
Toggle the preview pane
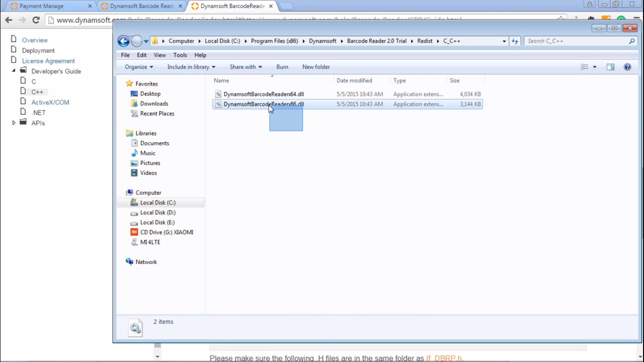pos(610,66)
